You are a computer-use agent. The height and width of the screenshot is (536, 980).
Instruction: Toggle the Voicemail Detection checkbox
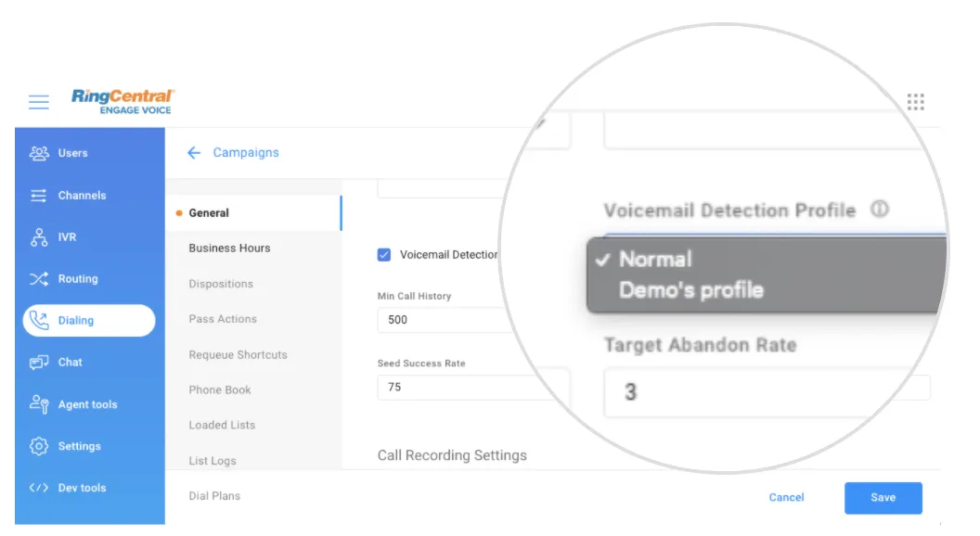[384, 255]
